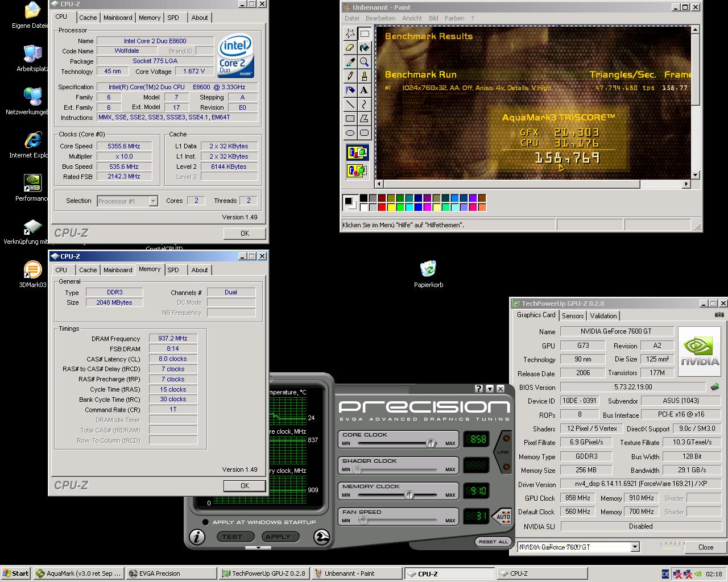Click the Core Clock slider handle
The width and height of the screenshot is (728, 582).
(431, 443)
